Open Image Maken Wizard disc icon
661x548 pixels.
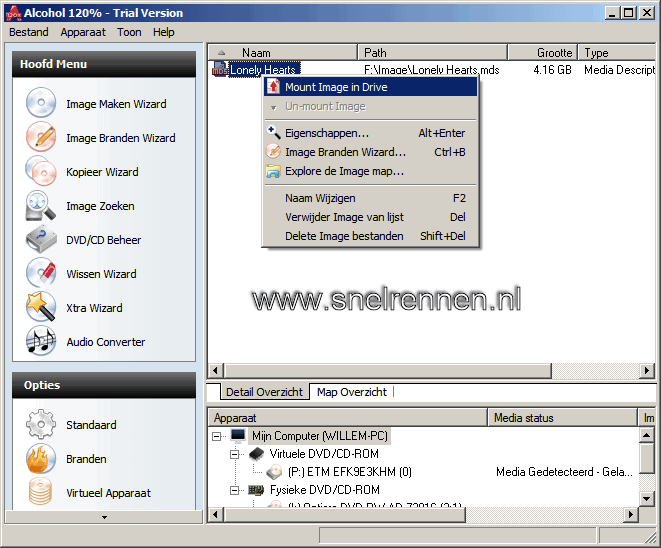(40, 102)
